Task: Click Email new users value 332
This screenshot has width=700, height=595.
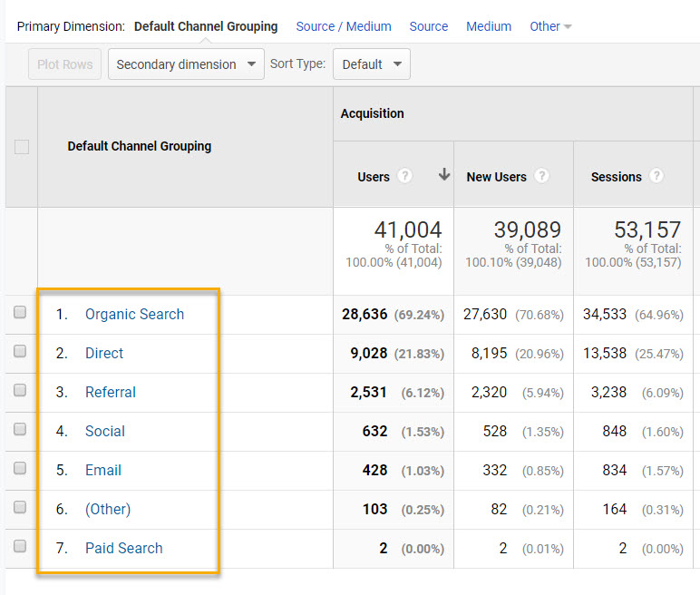Action: coord(495,470)
